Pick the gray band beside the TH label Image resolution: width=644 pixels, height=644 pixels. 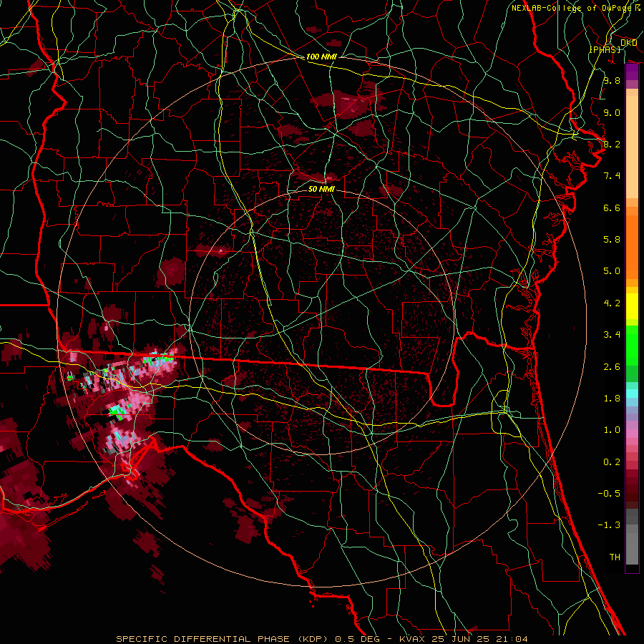tap(632, 549)
